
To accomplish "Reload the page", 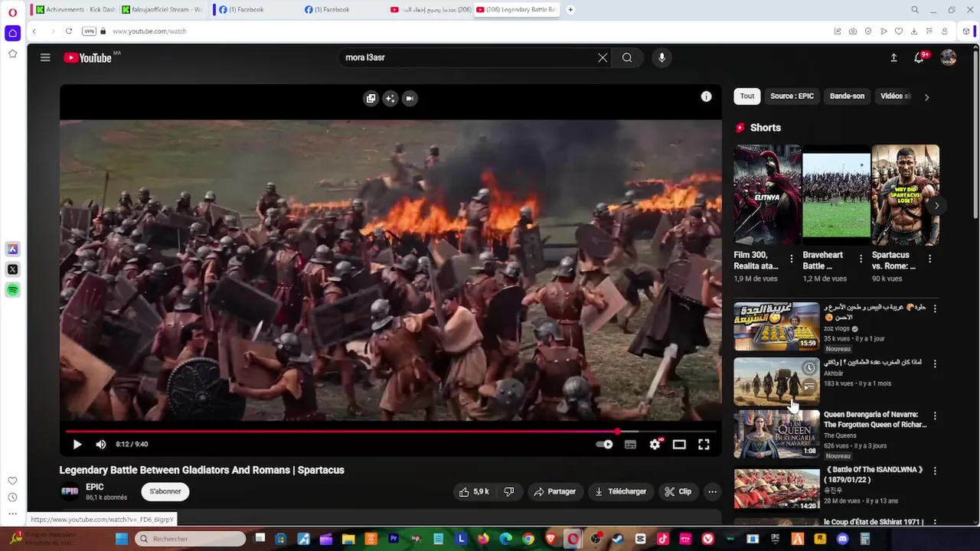I will click(68, 31).
